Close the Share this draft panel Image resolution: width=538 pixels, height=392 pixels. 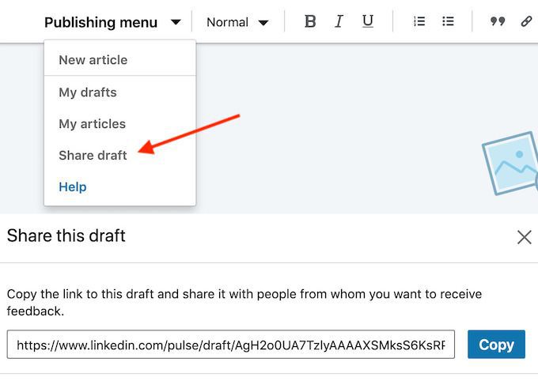(524, 237)
